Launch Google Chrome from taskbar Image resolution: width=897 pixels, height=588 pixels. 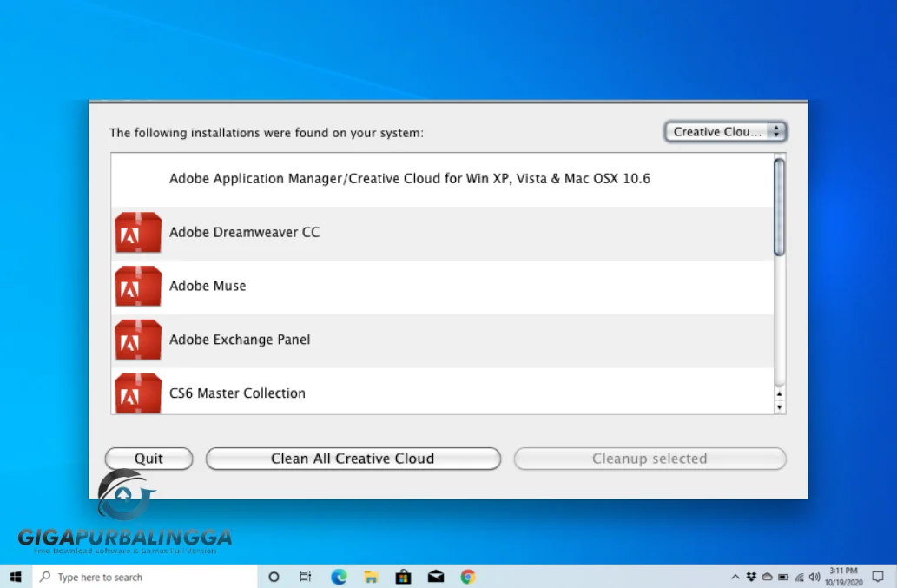[x=468, y=577]
